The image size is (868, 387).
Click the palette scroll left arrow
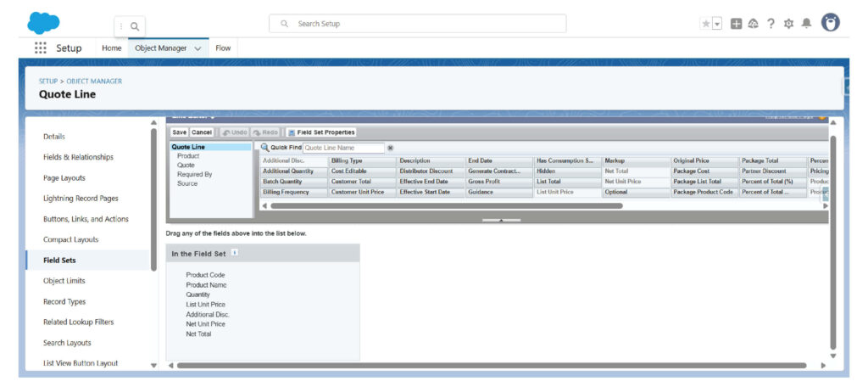pyautogui.click(x=264, y=205)
